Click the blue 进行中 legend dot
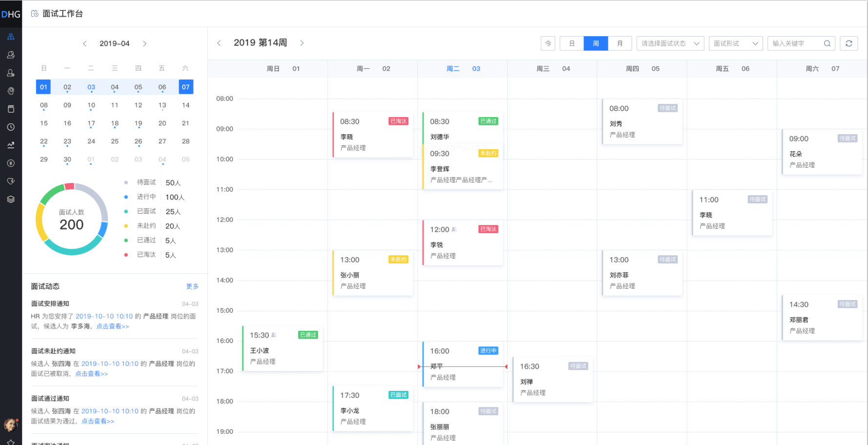Screen dimensions: 868x445 click(x=126, y=197)
